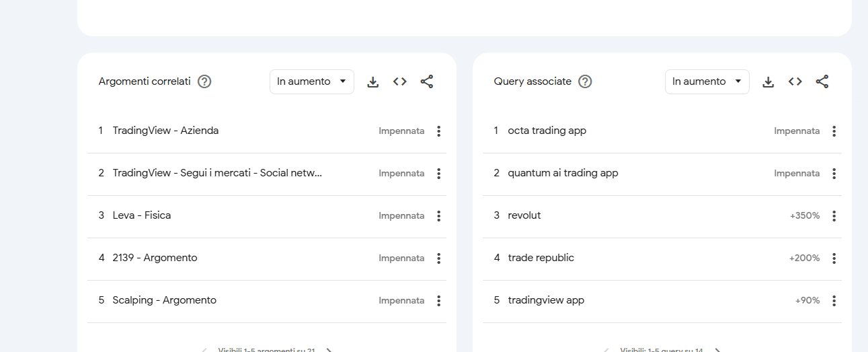Click Impennata label next to octa trading app
The image size is (868, 352).
[797, 131]
